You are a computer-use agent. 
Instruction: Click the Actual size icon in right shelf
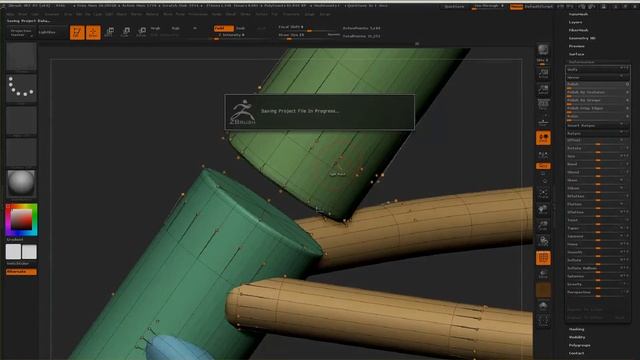pyautogui.click(x=543, y=104)
